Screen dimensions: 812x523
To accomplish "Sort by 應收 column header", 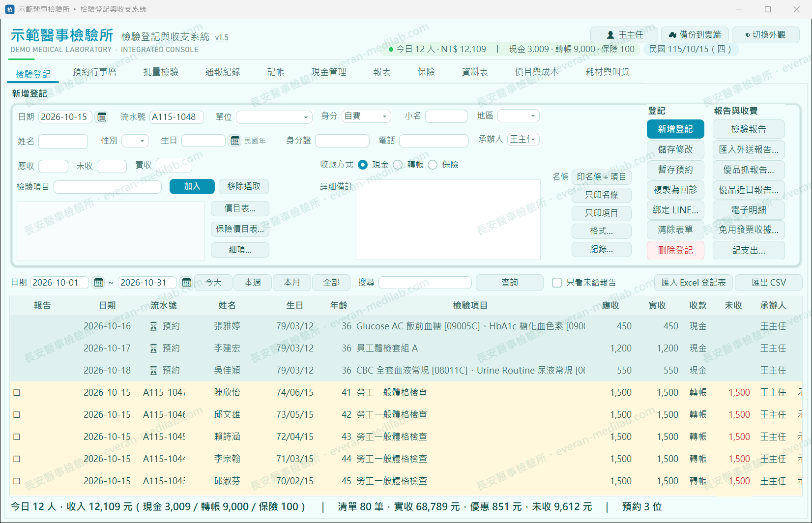I will [x=610, y=306].
